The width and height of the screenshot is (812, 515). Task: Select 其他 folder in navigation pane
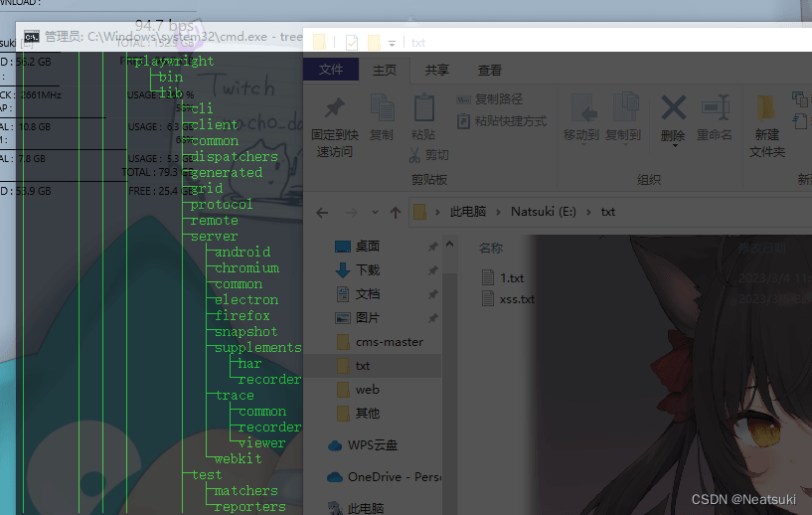click(x=359, y=414)
